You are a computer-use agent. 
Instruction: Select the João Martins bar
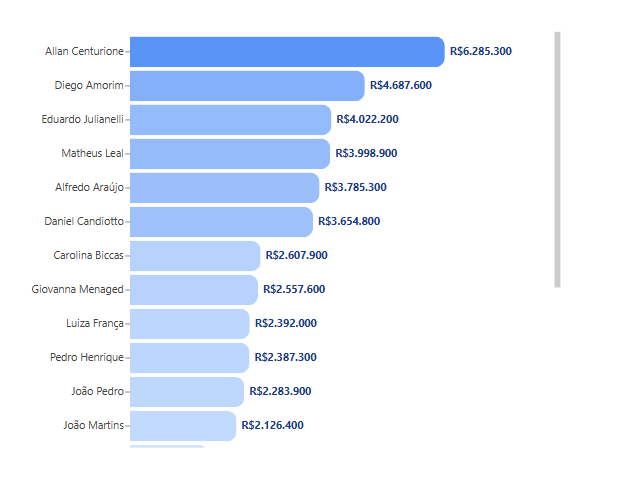tap(183, 426)
